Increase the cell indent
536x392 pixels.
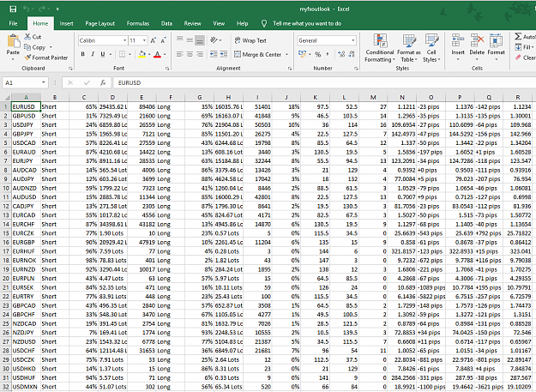click(224, 54)
